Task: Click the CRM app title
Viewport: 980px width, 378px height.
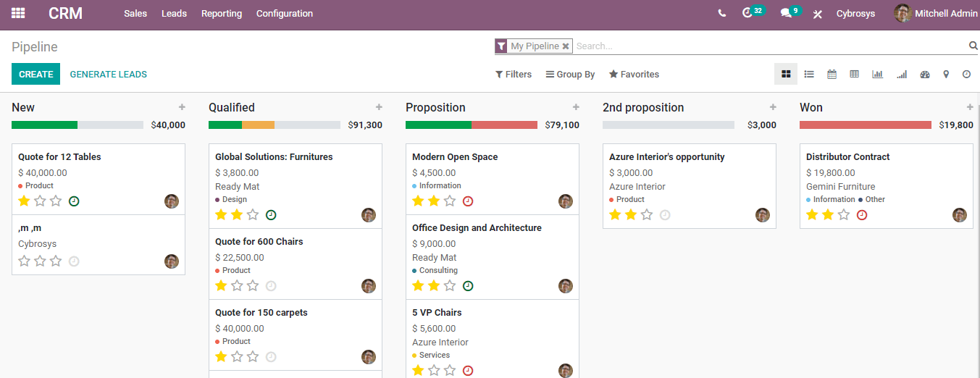Action: 65,13
